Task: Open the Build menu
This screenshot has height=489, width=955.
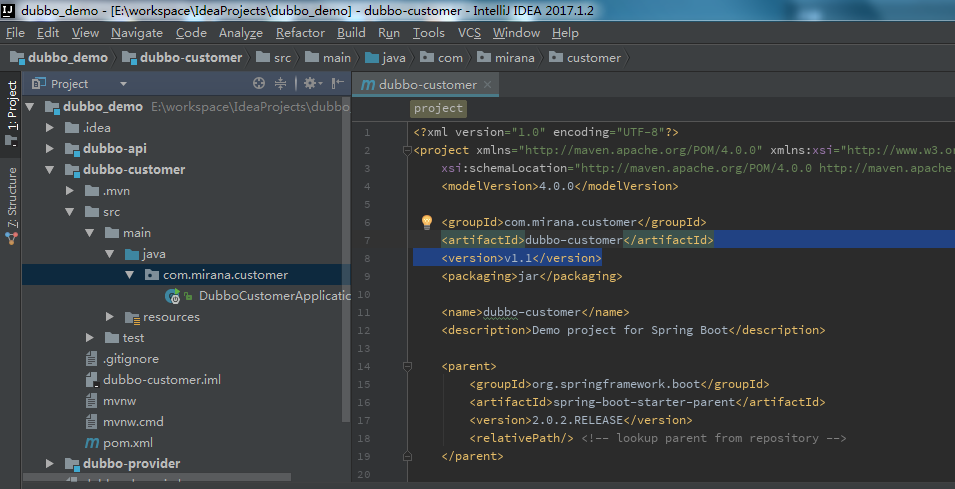Action: [351, 33]
